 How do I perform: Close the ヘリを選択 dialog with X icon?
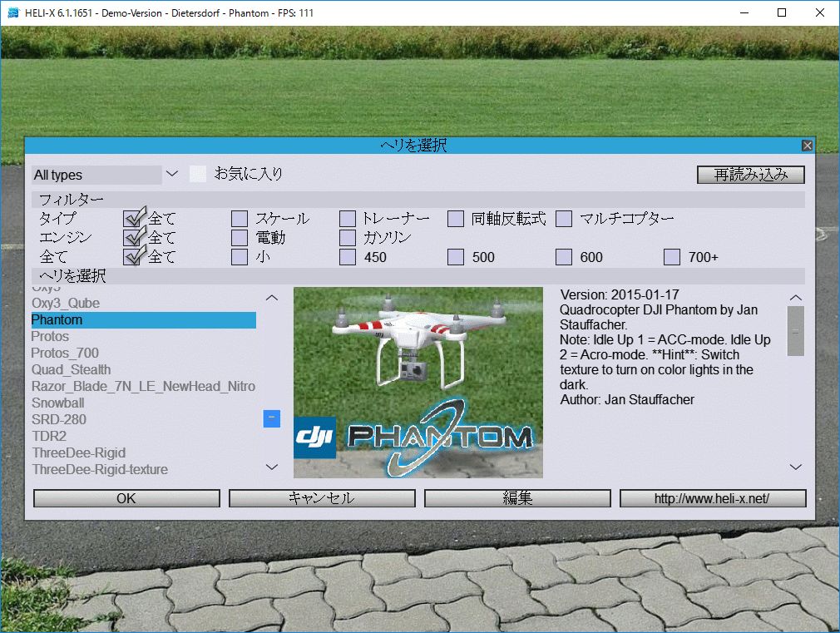[x=807, y=146]
